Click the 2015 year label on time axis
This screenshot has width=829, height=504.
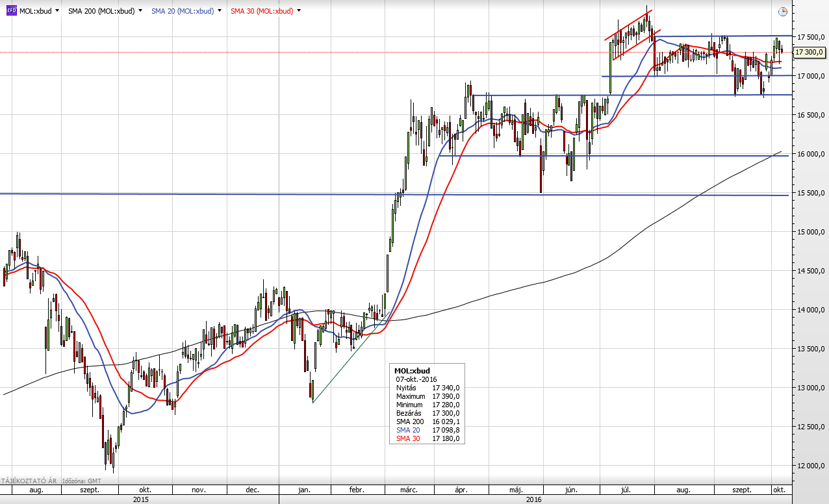(140, 499)
